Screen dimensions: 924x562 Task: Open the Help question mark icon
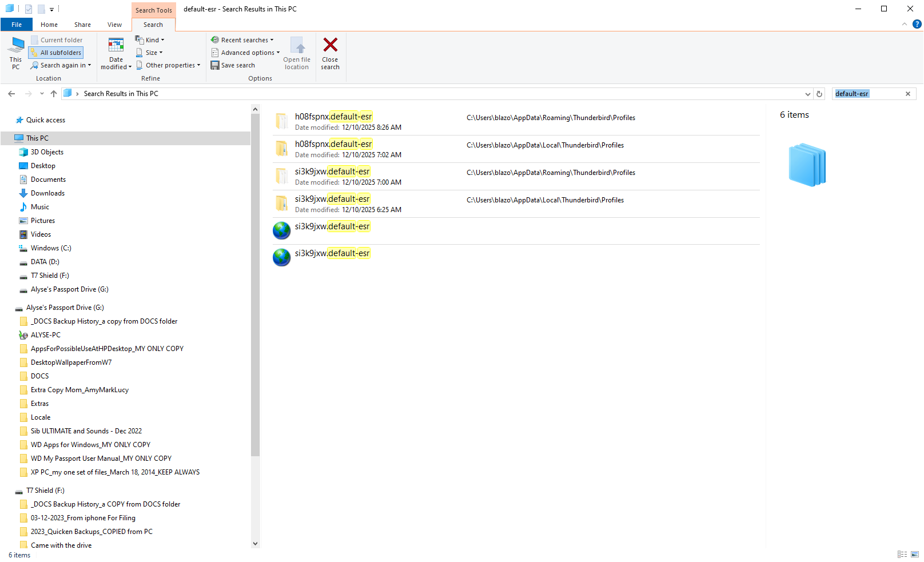point(917,24)
